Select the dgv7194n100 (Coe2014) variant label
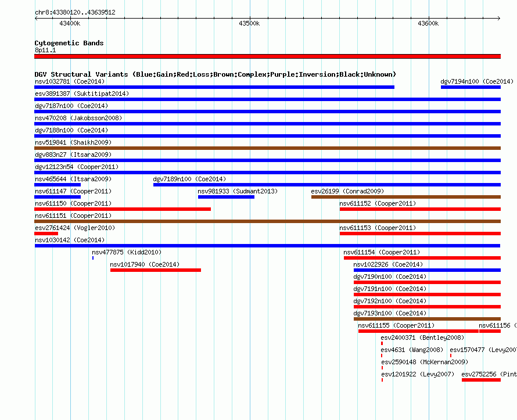The width and height of the screenshot is (517, 420). [x=477, y=81]
